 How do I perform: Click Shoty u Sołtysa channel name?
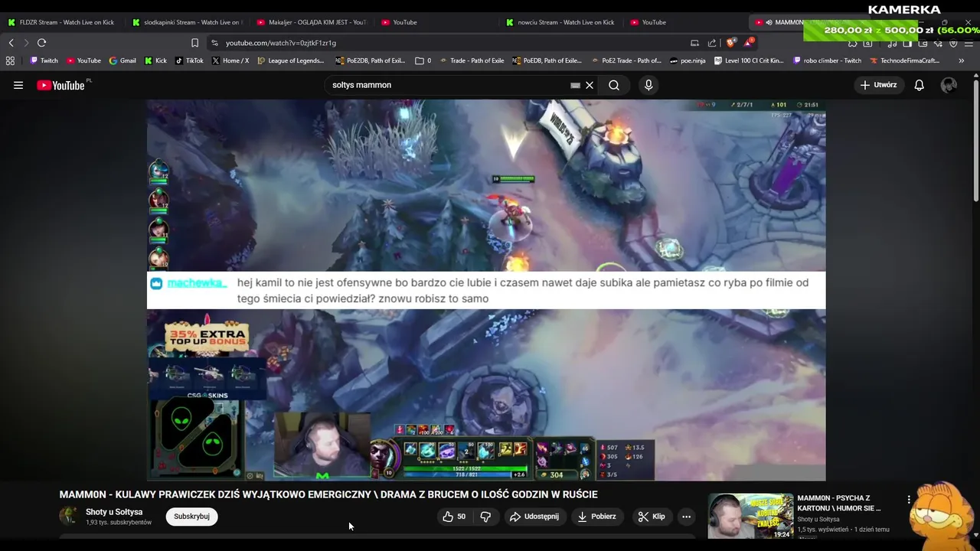114,512
